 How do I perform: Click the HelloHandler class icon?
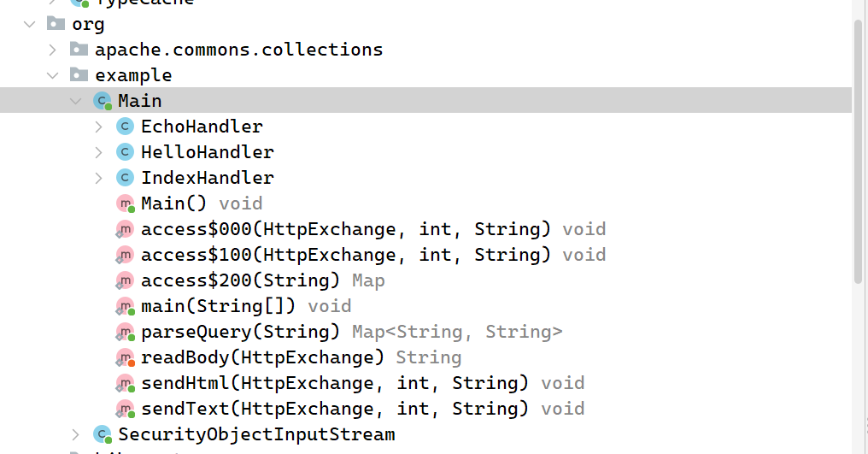coord(125,152)
